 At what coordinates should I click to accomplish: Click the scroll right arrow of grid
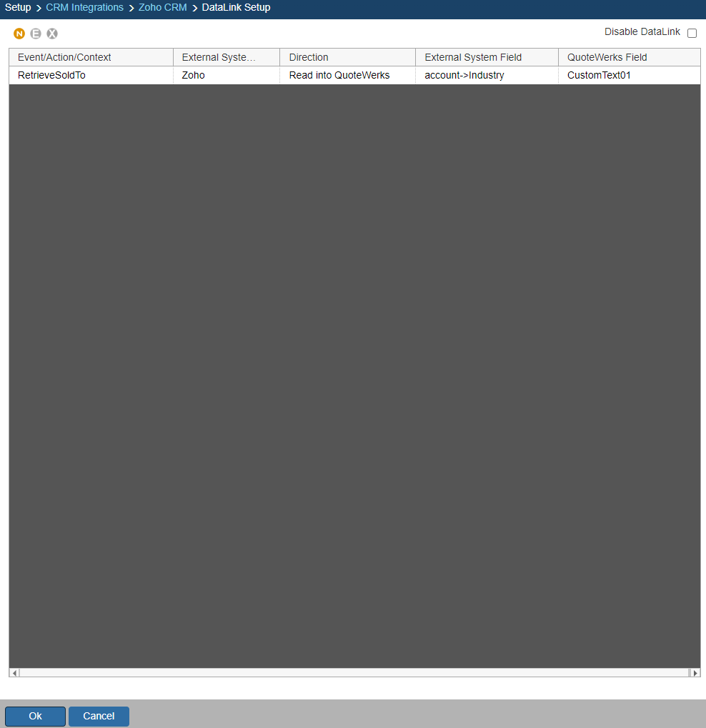coord(695,673)
